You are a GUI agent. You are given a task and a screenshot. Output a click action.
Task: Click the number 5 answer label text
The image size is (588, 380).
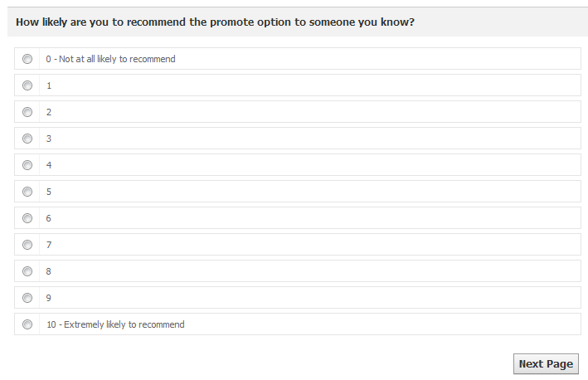(49, 192)
